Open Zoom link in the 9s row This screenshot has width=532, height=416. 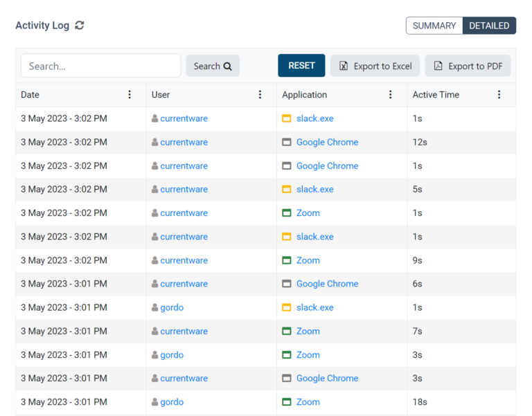pyautogui.click(x=308, y=260)
